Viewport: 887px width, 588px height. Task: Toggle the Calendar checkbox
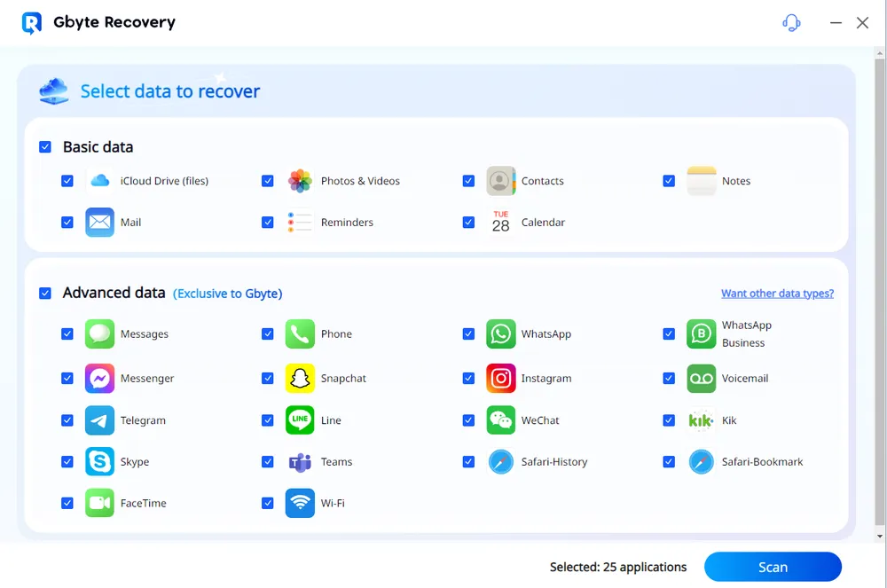(x=468, y=223)
